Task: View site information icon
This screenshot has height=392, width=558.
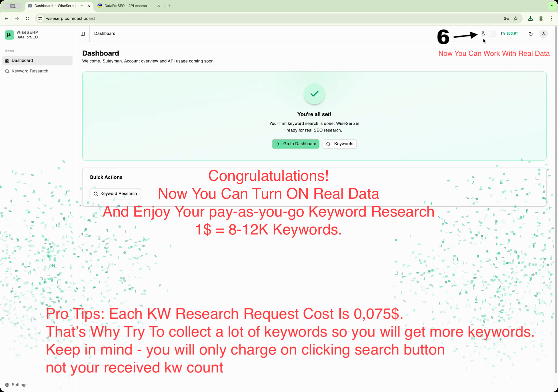Action: pos(40,18)
